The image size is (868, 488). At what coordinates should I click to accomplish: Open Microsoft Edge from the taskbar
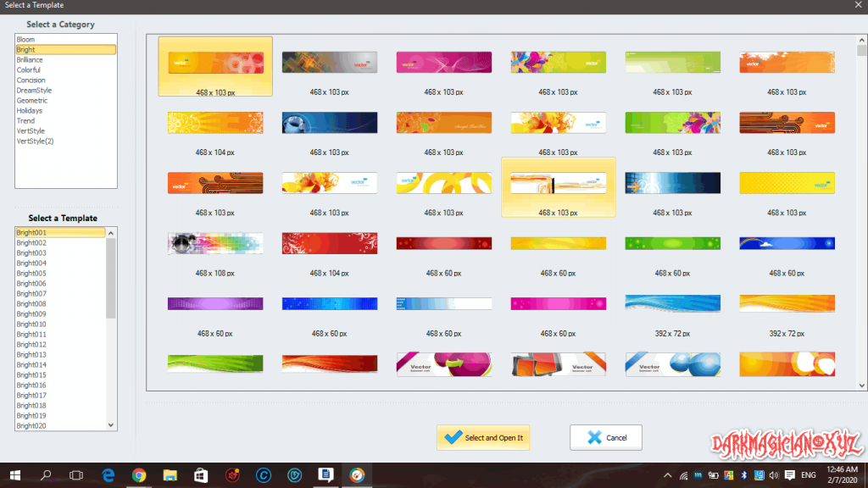pos(108,475)
